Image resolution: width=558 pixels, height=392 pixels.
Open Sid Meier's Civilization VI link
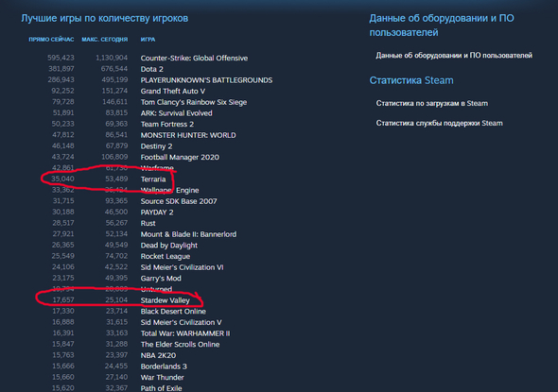[x=182, y=267]
